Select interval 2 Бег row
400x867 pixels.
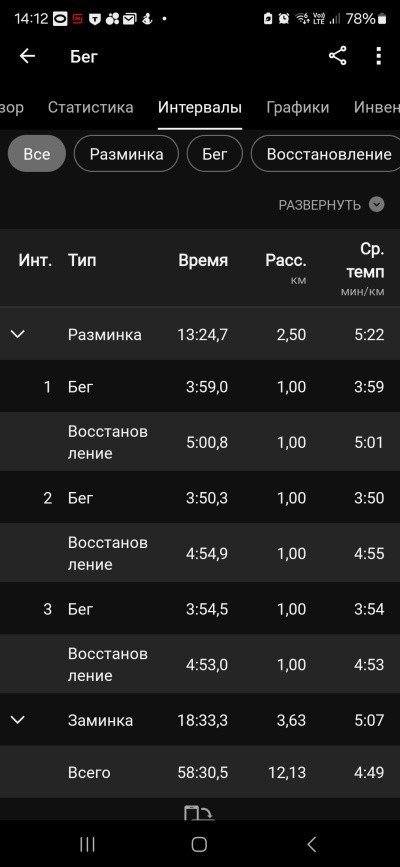[200, 498]
